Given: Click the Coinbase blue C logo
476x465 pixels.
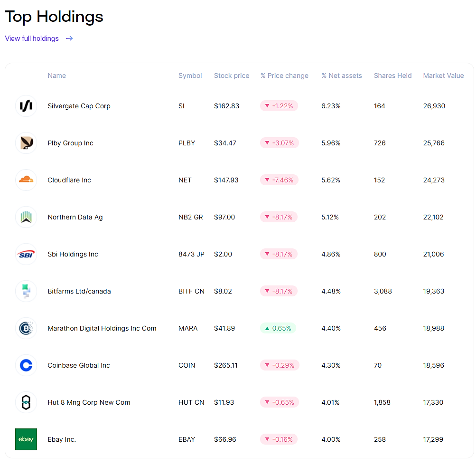Looking at the screenshot, I should (x=26, y=365).
